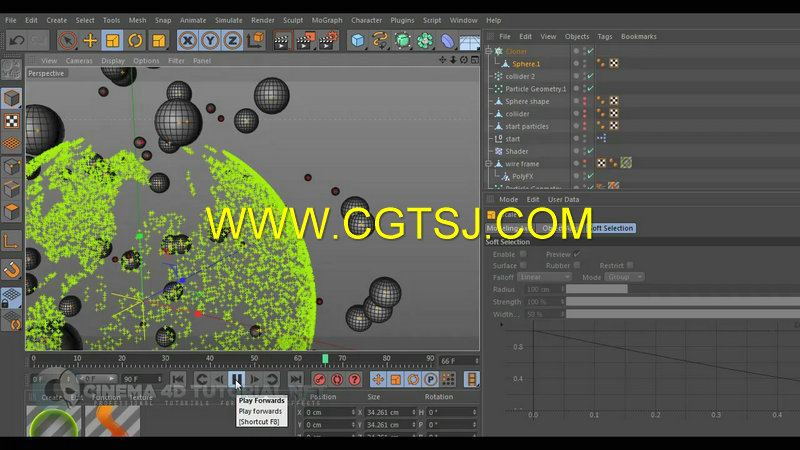Image resolution: width=800 pixels, height=450 pixels.
Task: Click the orange workplane grid icon
Action: [x=11, y=144]
